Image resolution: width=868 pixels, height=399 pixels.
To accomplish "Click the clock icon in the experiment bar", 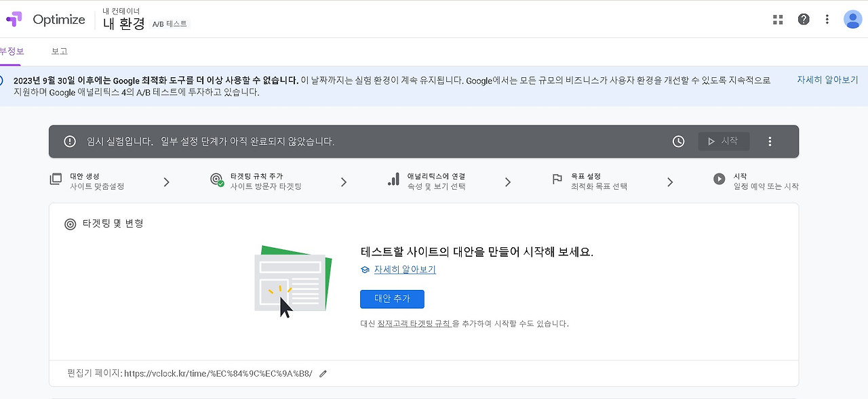I will coord(678,142).
